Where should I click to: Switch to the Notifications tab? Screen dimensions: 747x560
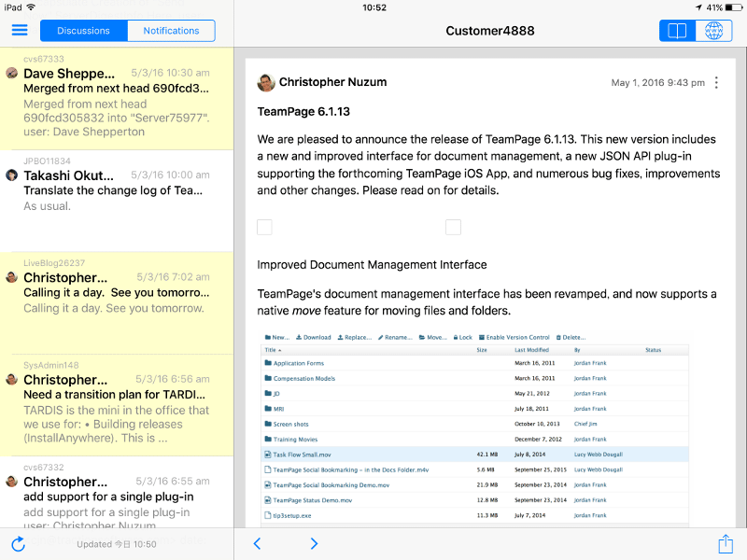[x=171, y=31]
